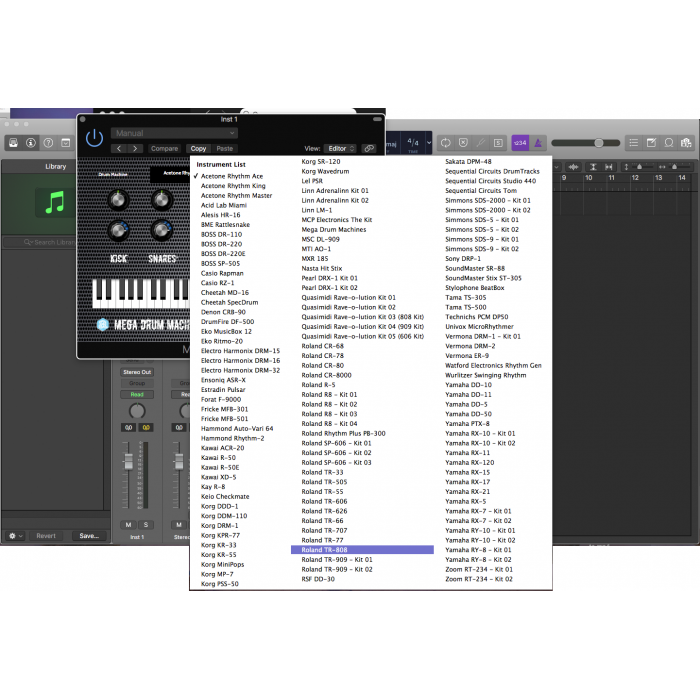This screenshot has height=700, width=700.
Task: Choose Sequential Circuits DrumTracks
Action: (x=493, y=171)
